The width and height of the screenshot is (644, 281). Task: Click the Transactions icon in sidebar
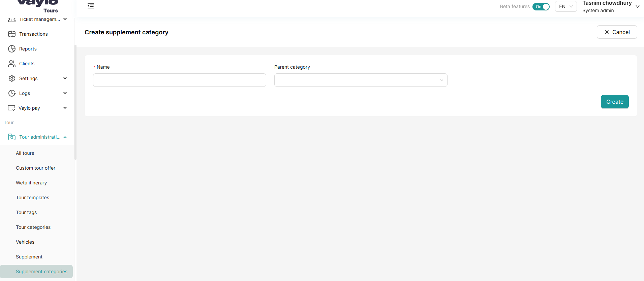pos(12,34)
